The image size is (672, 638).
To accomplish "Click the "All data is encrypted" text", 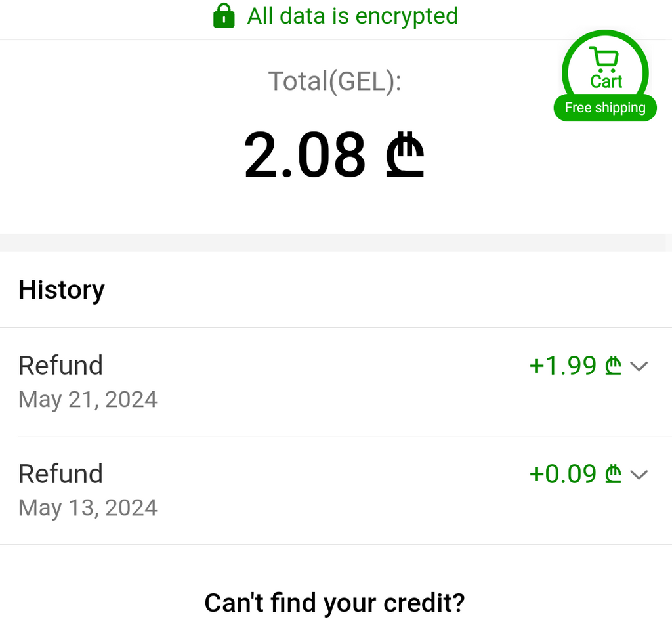I will pos(352,16).
